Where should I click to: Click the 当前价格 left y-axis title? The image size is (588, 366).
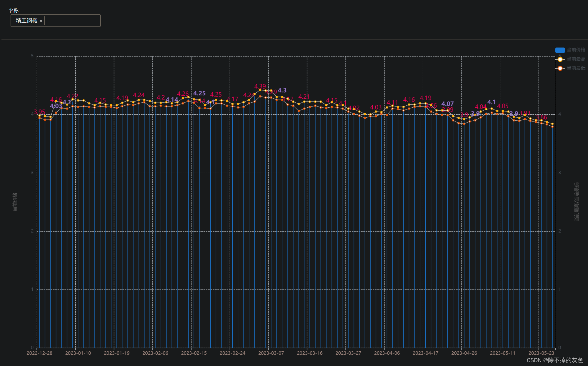pos(15,202)
